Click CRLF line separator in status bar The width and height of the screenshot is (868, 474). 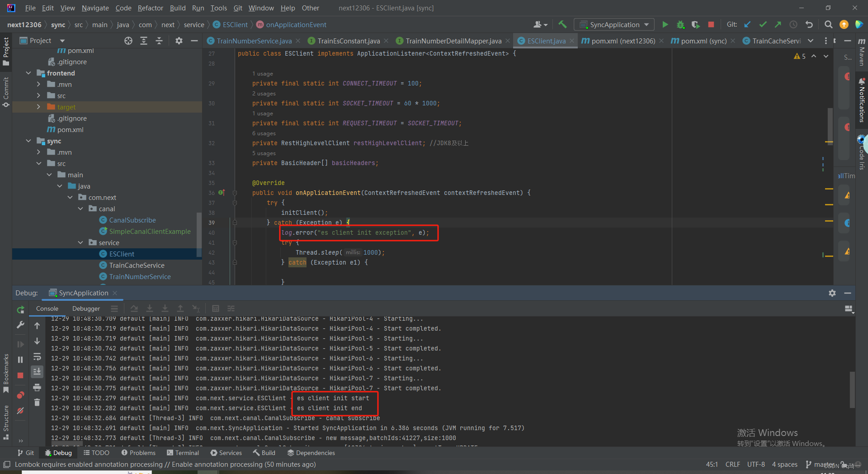(x=732, y=465)
